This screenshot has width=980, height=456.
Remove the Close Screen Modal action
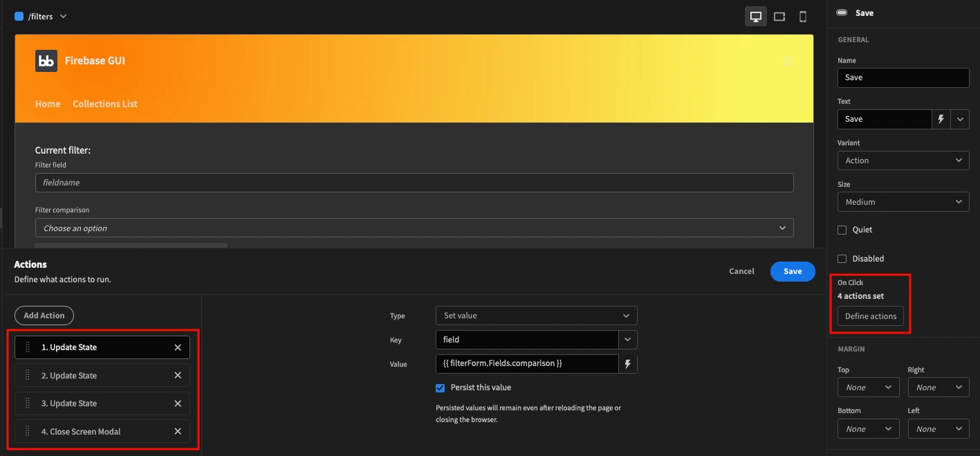coord(178,432)
